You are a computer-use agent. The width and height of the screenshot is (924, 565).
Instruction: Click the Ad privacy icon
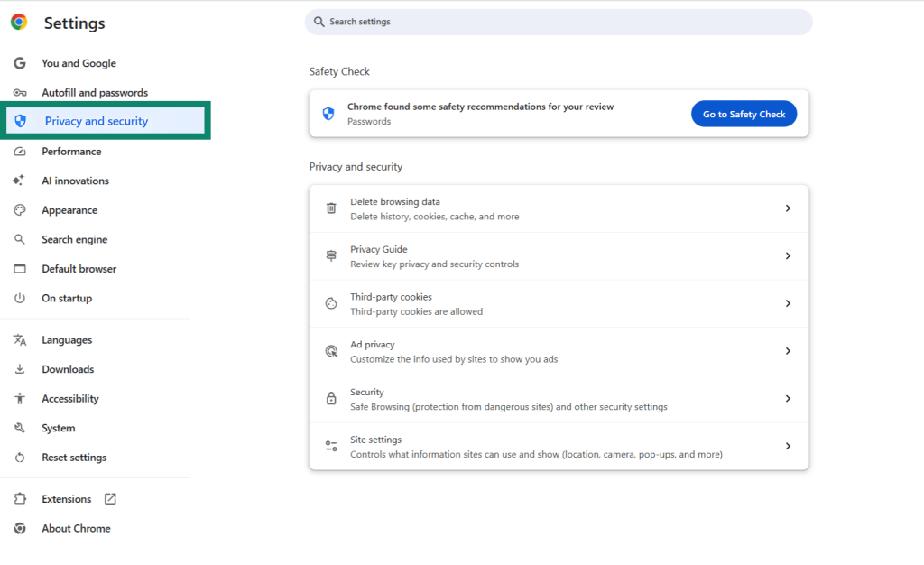[x=328, y=350]
